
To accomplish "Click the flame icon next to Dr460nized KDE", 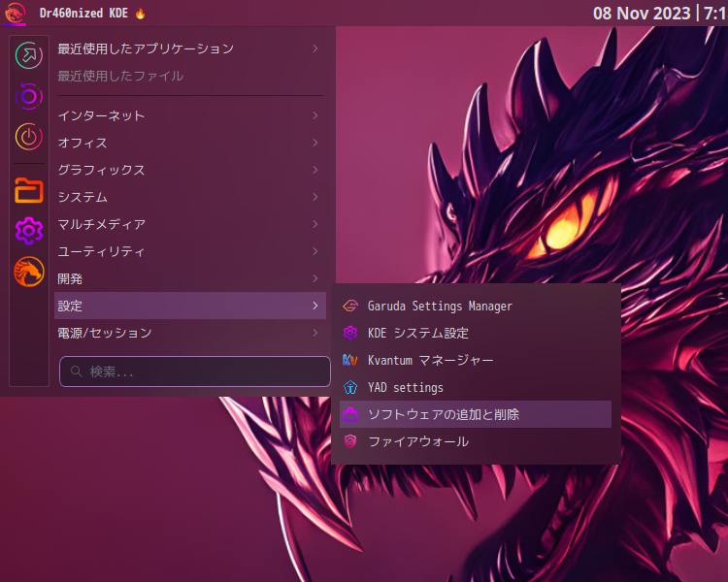I will coord(140,14).
